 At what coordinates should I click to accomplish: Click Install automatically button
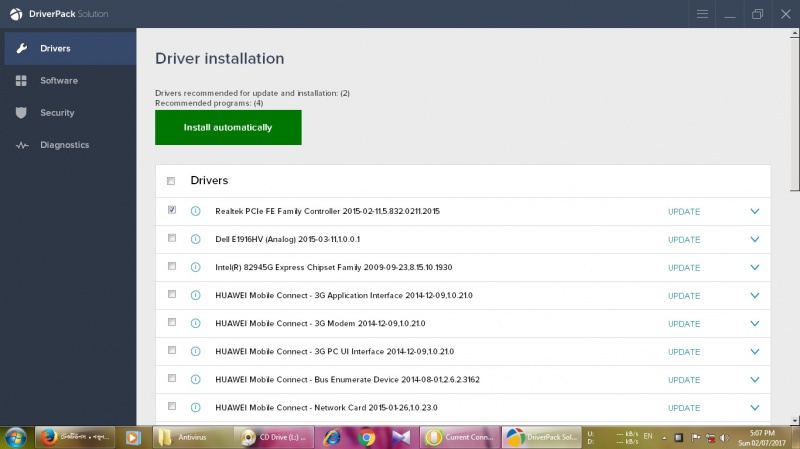[228, 128]
